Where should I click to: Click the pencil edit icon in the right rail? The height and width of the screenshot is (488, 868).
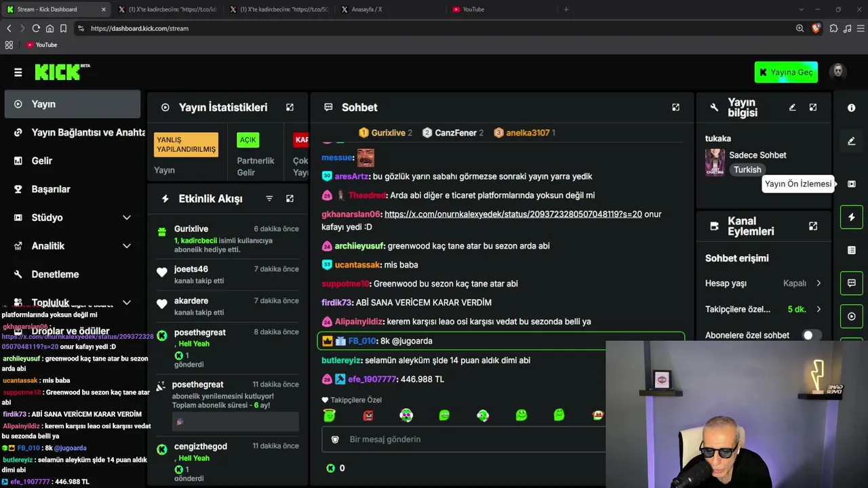point(852,141)
